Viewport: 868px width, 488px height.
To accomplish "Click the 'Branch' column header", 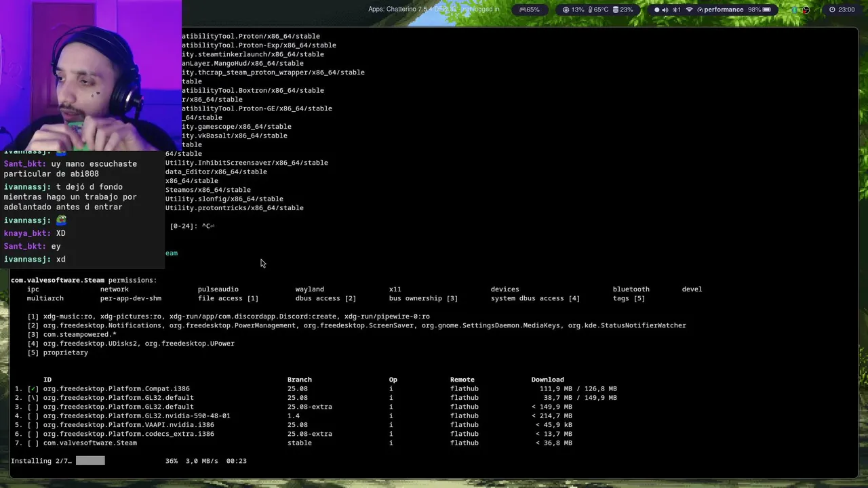I will click(x=299, y=380).
